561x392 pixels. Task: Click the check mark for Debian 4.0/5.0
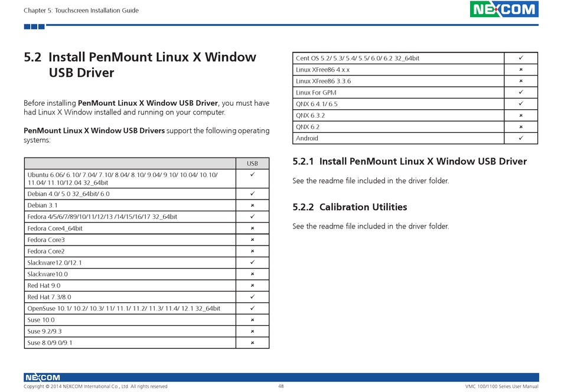[252, 194]
